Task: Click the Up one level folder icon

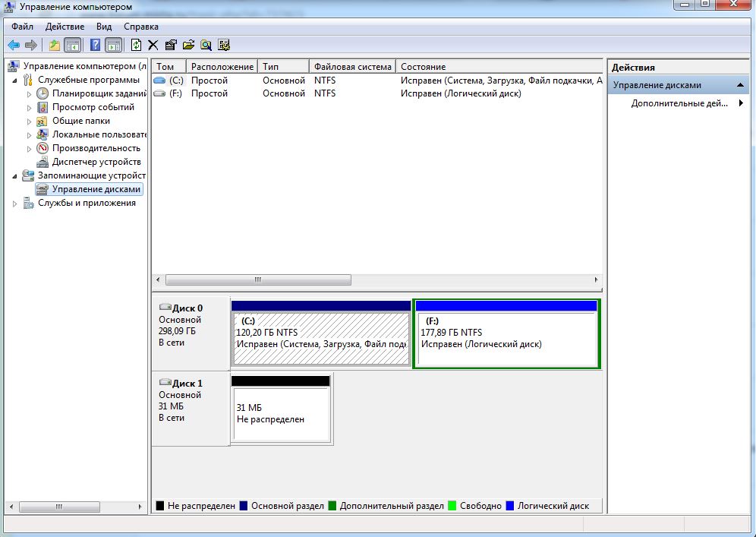Action: (55, 46)
